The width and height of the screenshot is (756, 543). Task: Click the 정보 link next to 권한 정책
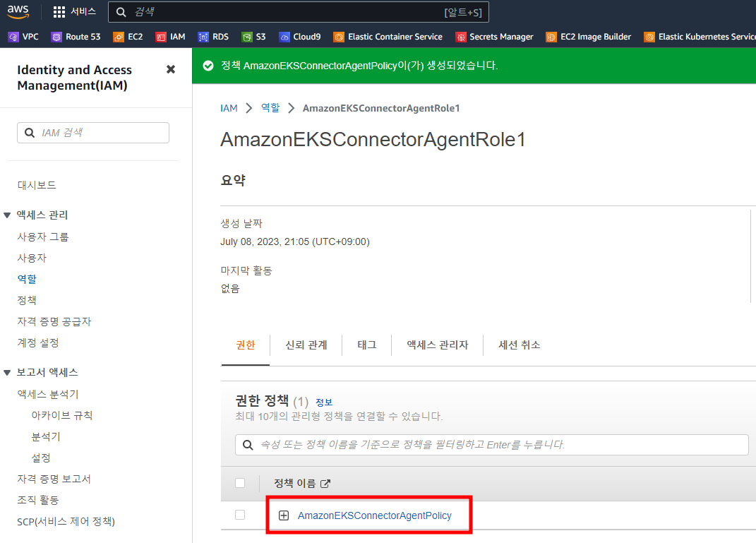324,402
